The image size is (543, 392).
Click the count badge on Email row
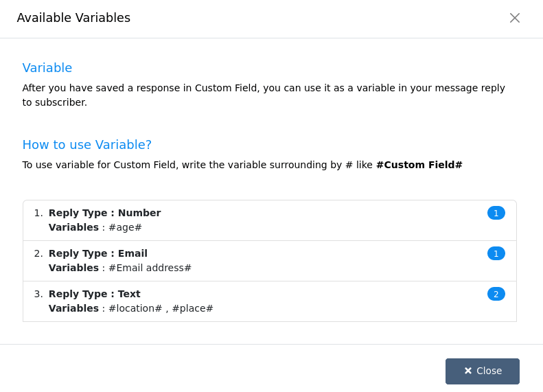click(496, 253)
